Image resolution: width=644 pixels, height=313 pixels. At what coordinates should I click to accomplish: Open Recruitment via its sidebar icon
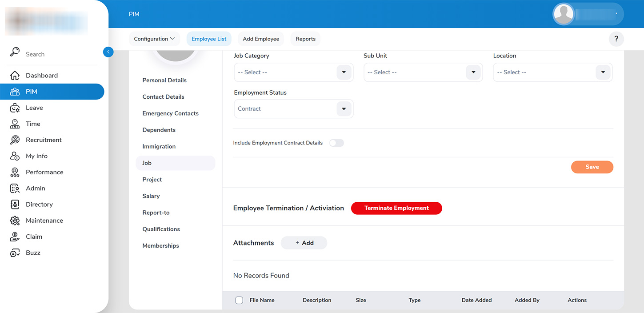pyautogui.click(x=15, y=140)
